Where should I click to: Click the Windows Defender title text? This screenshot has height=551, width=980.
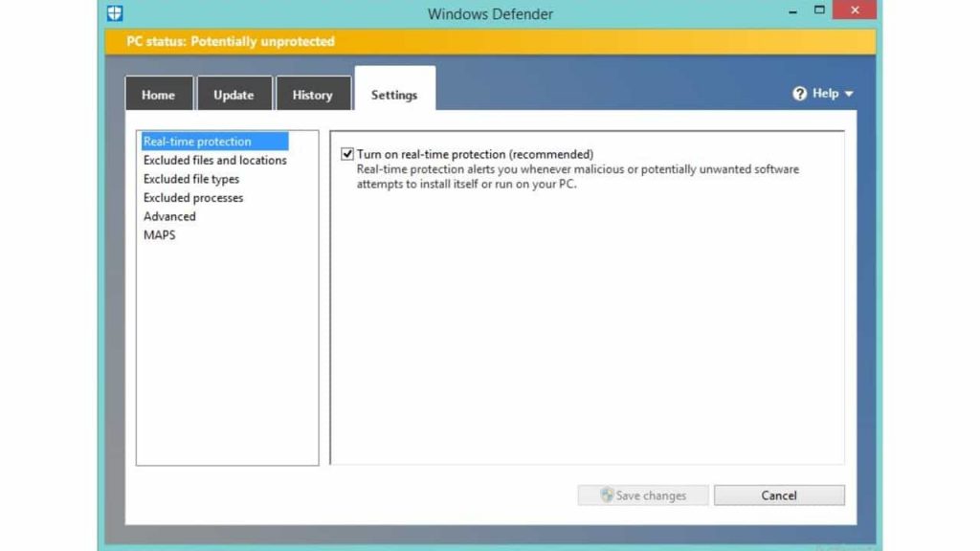491,13
